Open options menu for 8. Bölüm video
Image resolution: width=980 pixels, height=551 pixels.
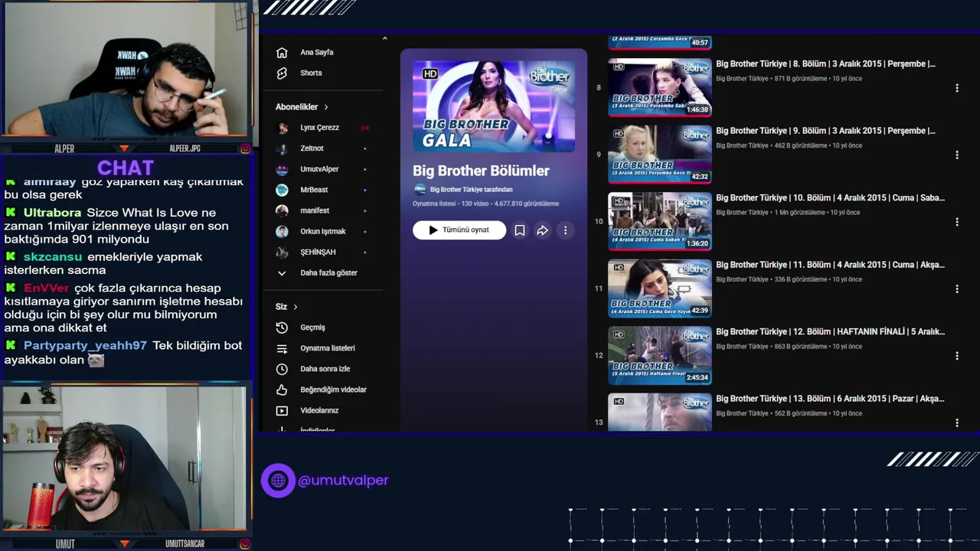coord(956,88)
